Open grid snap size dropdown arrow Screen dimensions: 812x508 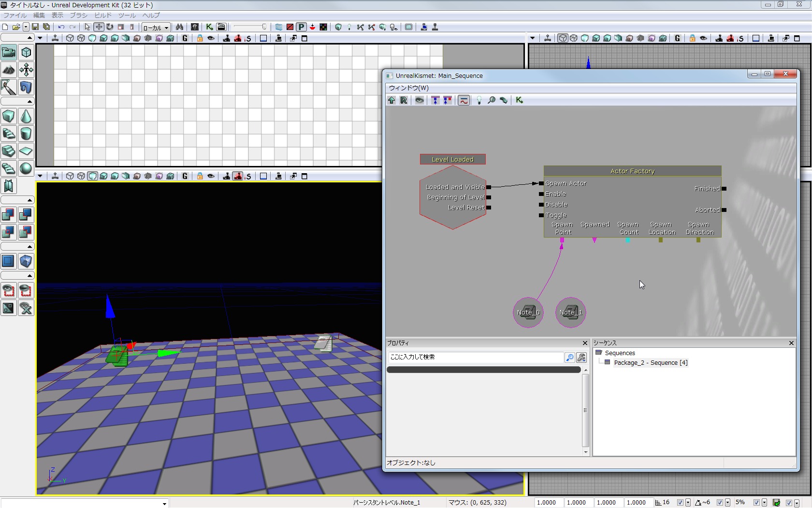[x=688, y=503]
